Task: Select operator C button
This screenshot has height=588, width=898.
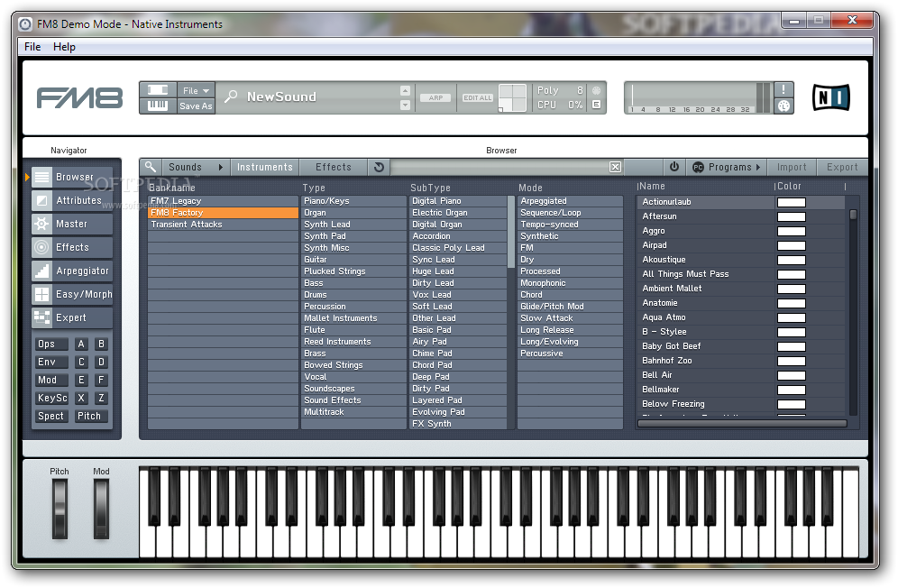Action: 81,363
